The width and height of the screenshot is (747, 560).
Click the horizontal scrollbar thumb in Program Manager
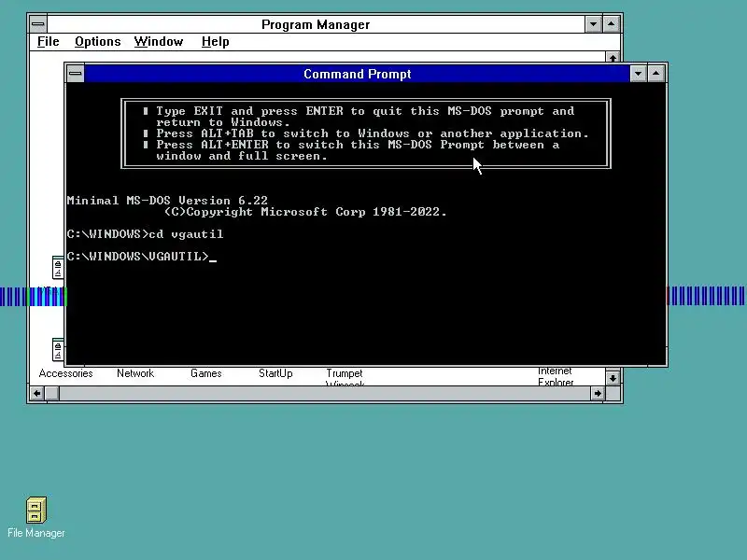click(x=51, y=394)
